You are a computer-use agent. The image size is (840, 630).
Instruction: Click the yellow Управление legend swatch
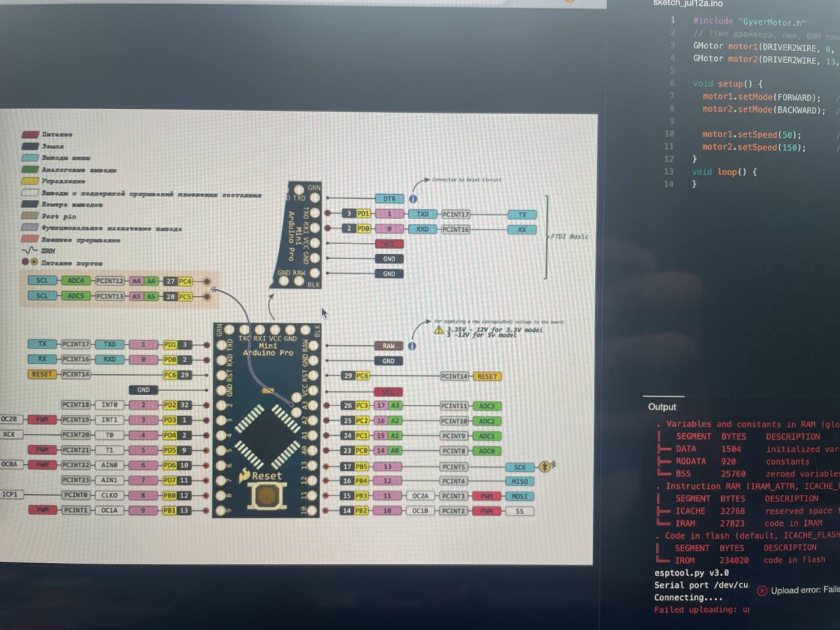(30, 180)
